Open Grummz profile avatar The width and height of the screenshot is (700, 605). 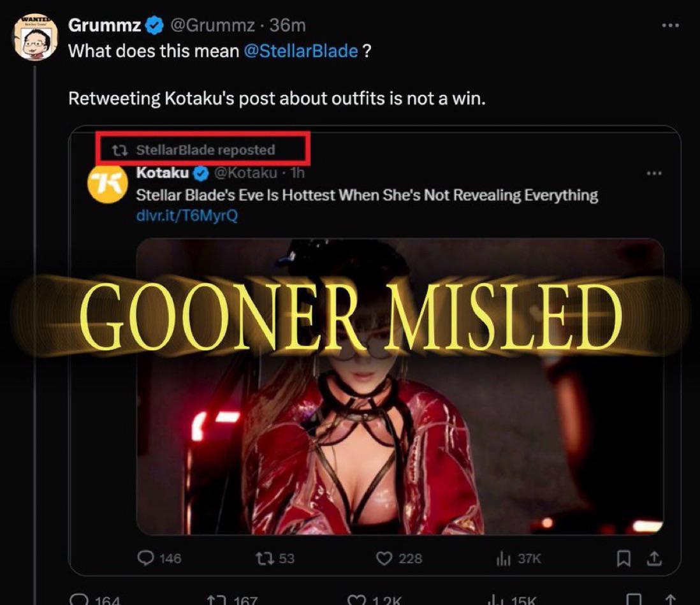pyautogui.click(x=36, y=36)
